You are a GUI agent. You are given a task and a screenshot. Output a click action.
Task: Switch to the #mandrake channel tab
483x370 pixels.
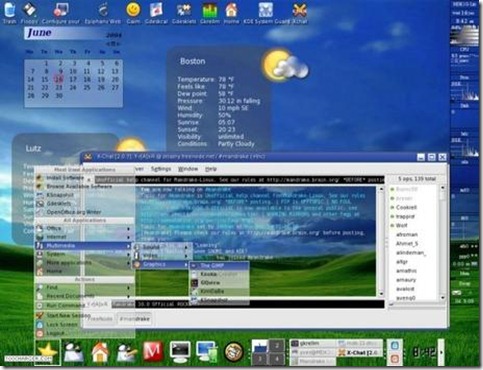coord(135,319)
